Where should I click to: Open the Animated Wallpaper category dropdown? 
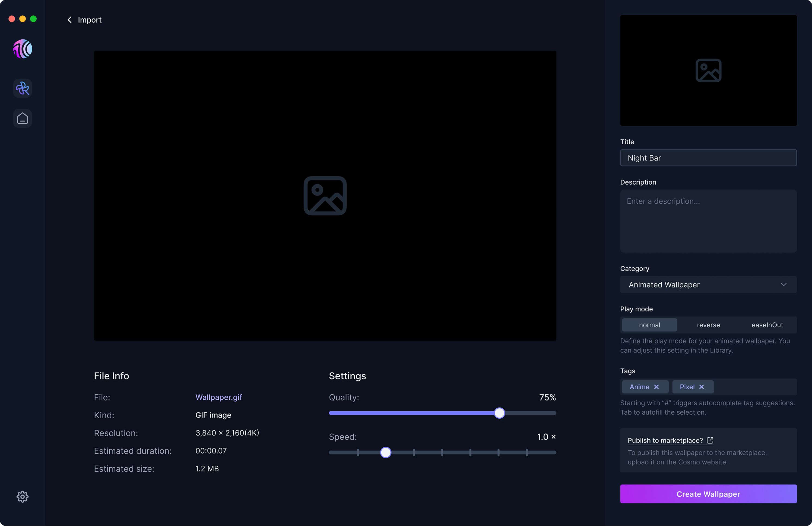(x=708, y=285)
